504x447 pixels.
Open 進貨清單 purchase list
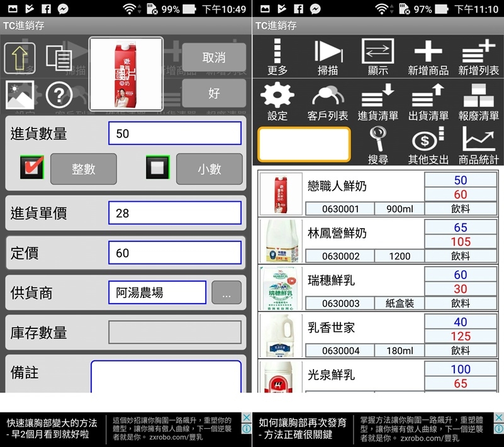(378, 102)
